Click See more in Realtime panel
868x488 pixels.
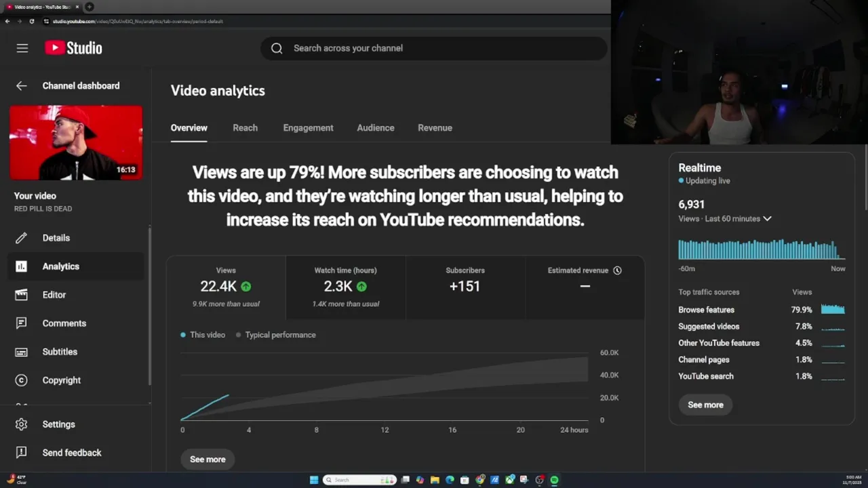(705, 405)
